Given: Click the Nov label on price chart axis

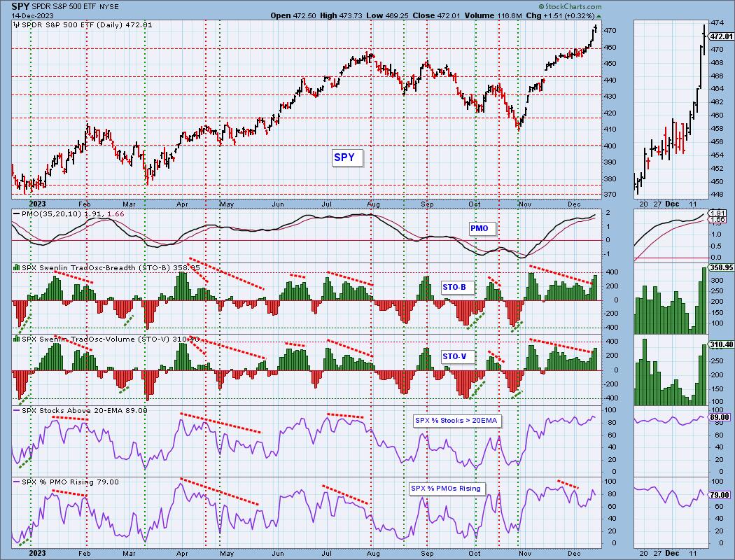Looking at the screenshot, I should 525,204.
